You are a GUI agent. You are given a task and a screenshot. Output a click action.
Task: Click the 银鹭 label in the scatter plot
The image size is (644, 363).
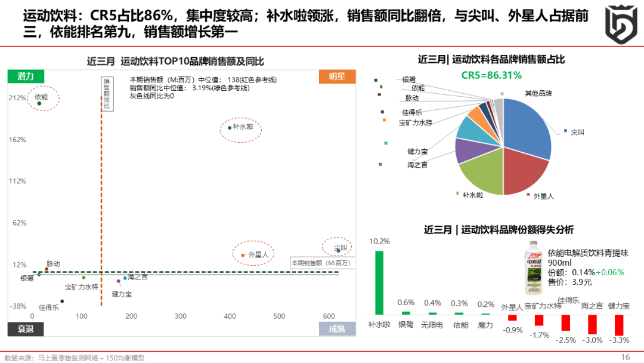(27, 278)
